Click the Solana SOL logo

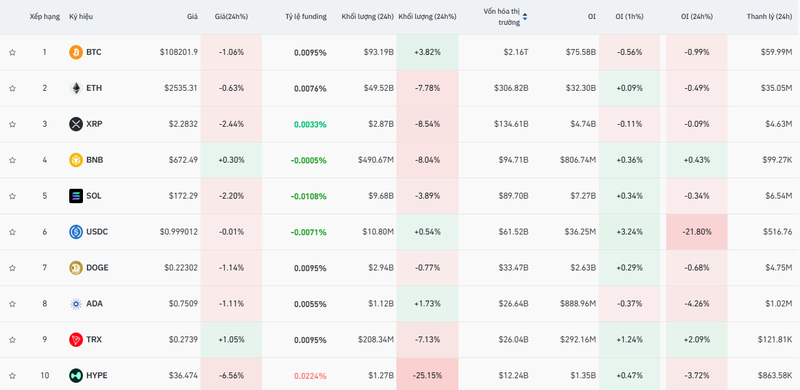point(76,196)
